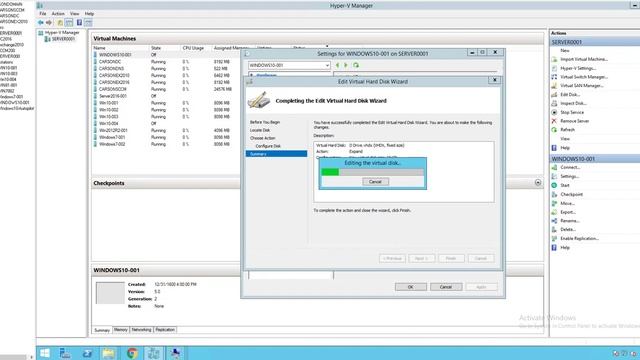Viewport: 640px width, 360px height.
Task: Click Edit Disk icon in Actions
Action: click(x=554, y=94)
